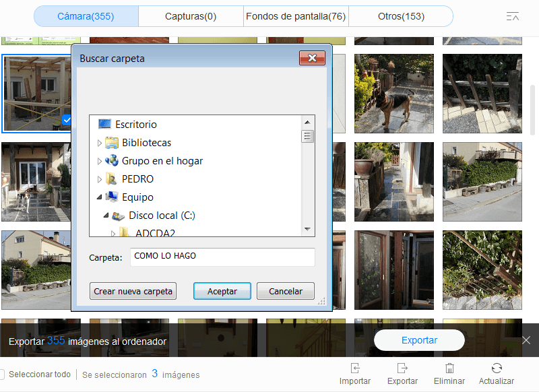Click folder tree scroll up arrow

tap(307, 122)
